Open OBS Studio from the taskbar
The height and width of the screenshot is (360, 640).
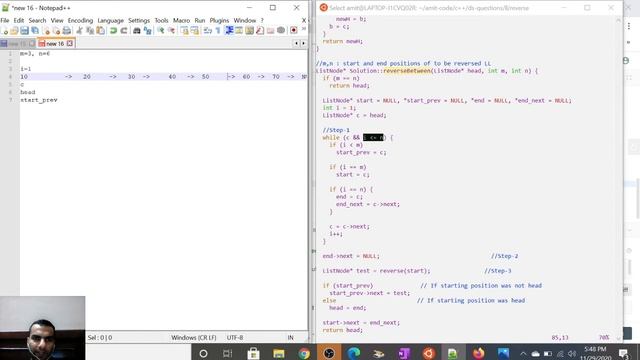(x=329, y=353)
